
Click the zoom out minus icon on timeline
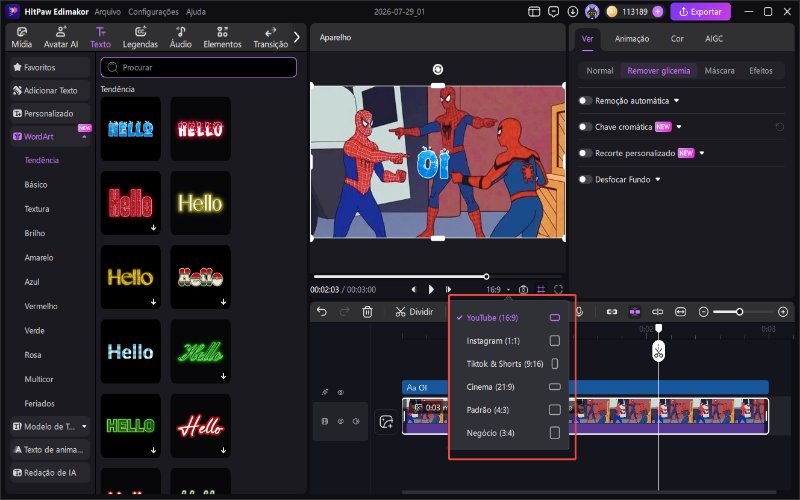(704, 312)
